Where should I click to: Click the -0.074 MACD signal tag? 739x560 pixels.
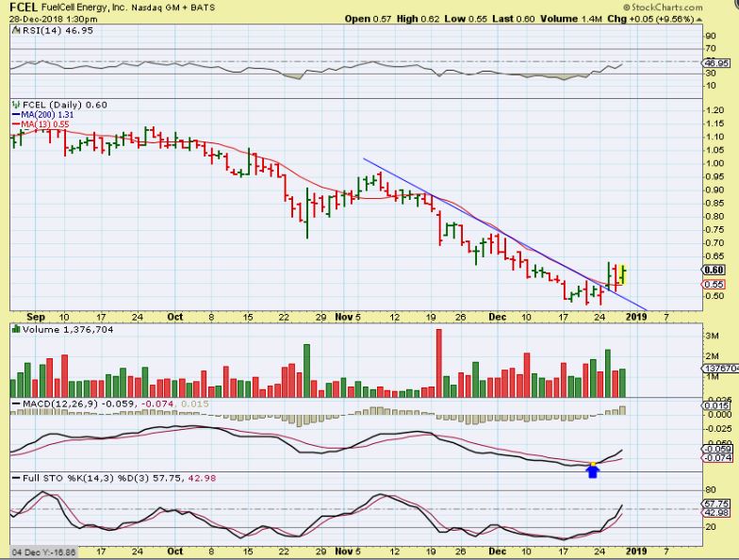coord(717,458)
